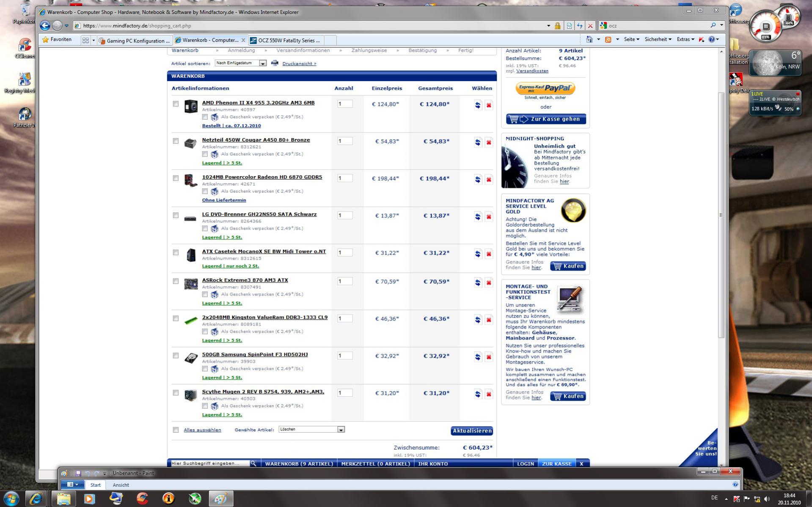
Task: Click browser refresh icon in address bar
Action: click(x=580, y=26)
